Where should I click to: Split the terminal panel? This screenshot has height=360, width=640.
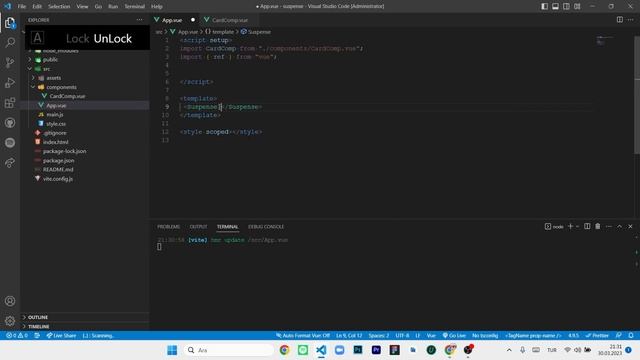(587, 226)
